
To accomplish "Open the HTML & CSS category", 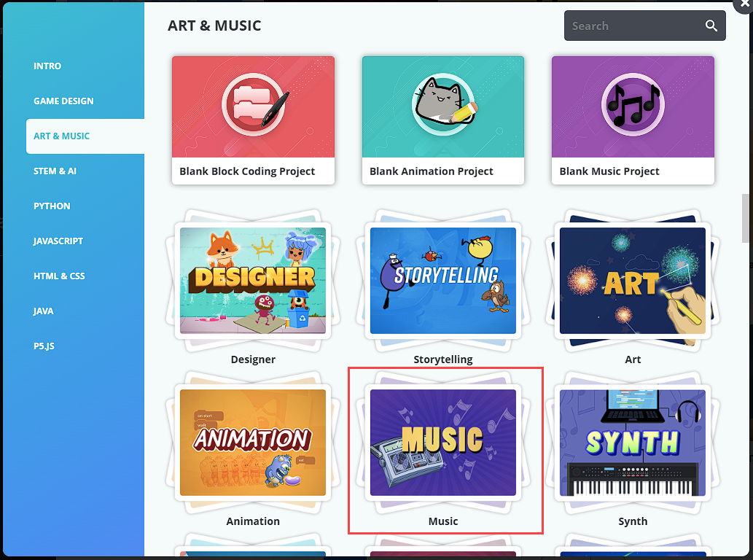I will [59, 276].
